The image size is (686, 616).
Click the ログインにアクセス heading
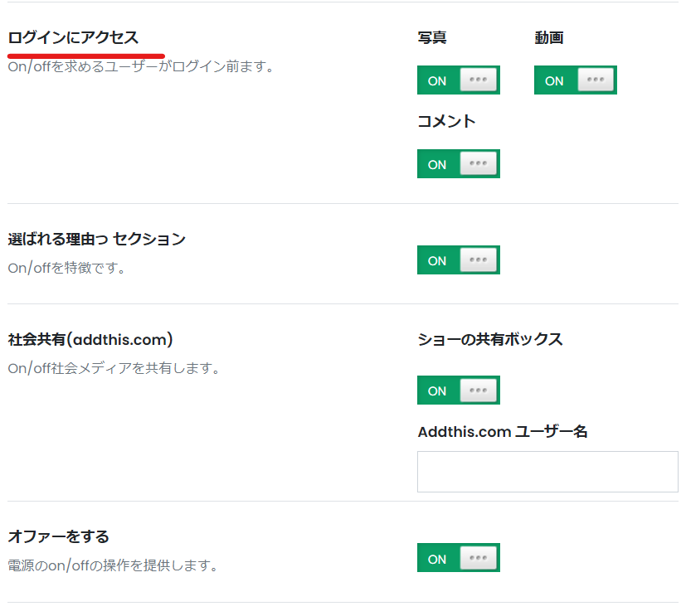click(x=73, y=37)
